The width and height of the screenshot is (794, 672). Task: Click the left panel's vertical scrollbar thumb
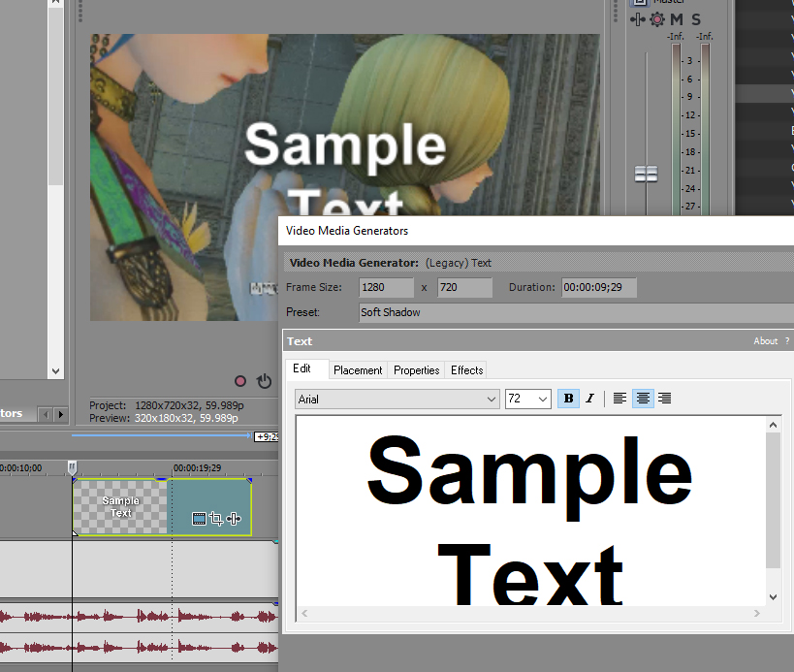click(x=55, y=96)
